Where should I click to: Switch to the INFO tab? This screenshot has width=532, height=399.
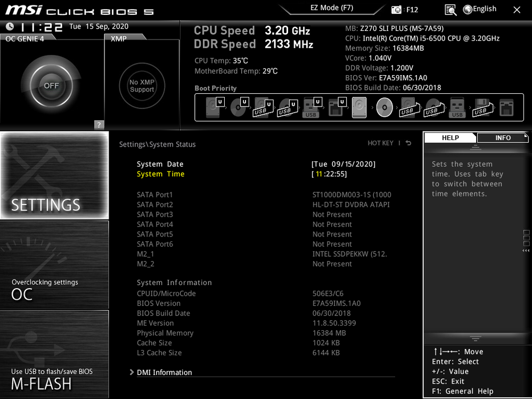tap(502, 138)
